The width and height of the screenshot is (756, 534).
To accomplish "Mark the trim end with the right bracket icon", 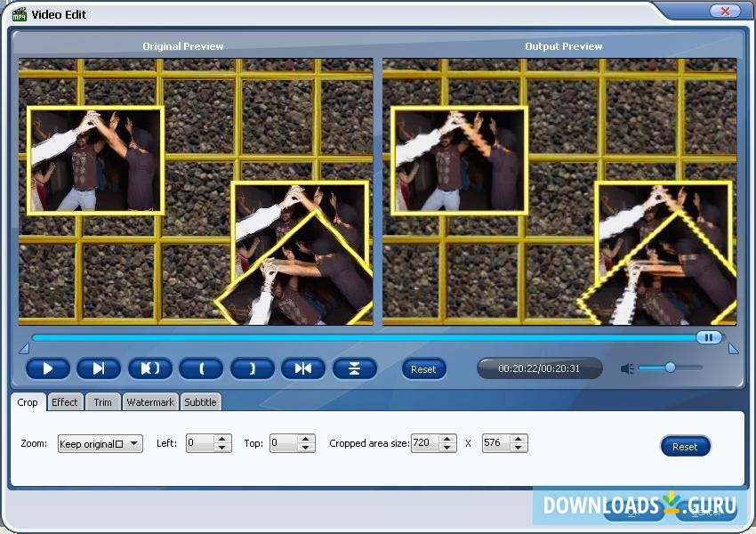I will (x=252, y=368).
